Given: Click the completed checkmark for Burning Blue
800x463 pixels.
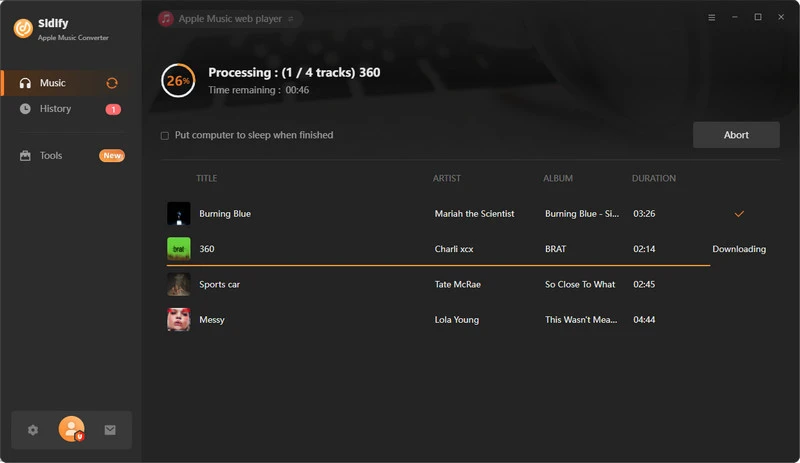Looking at the screenshot, I should coord(739,214).
